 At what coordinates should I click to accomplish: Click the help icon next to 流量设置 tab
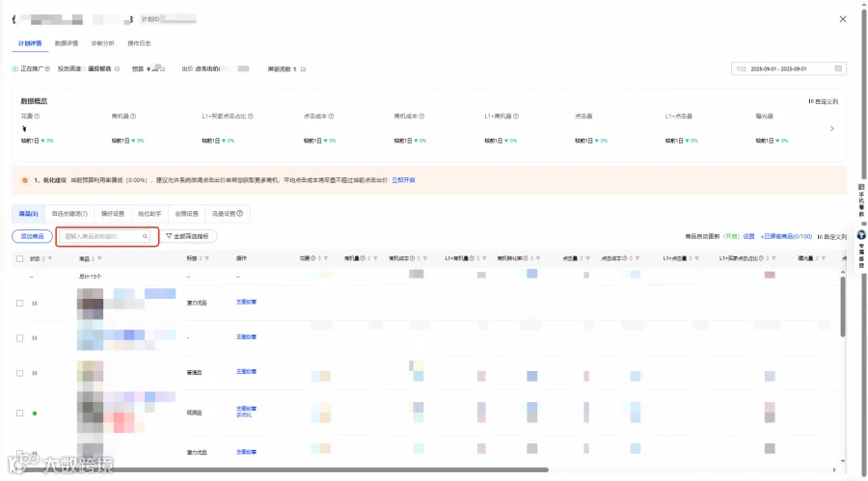tap(240, 213)
